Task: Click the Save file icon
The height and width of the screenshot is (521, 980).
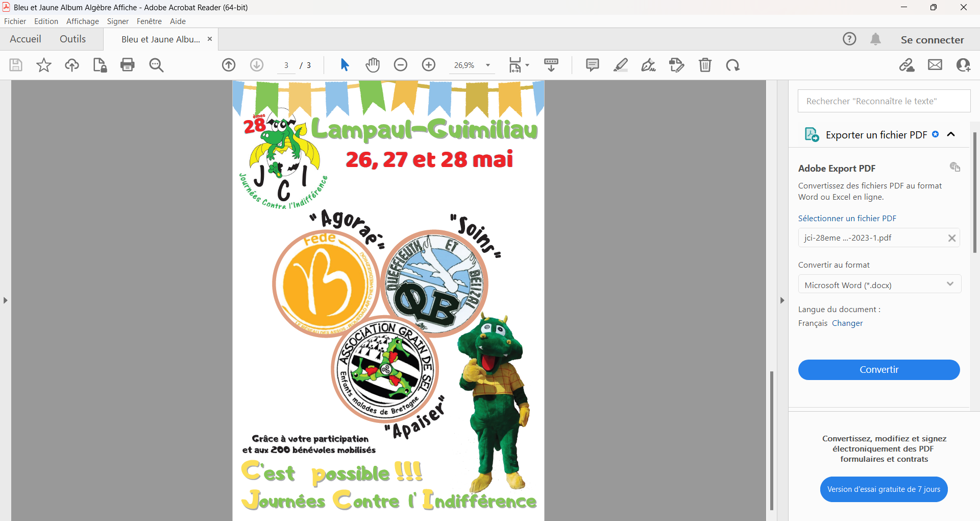Action: tap(16, 65)
